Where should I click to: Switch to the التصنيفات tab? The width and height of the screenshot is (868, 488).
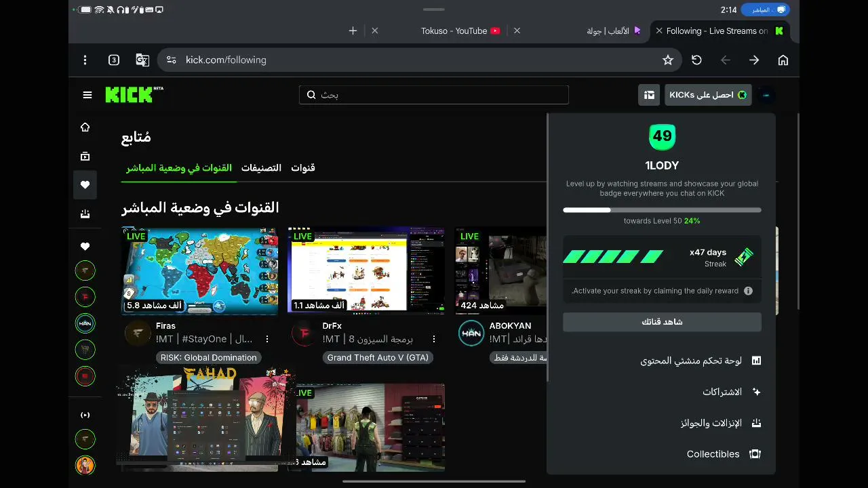(x=261, y=168)
